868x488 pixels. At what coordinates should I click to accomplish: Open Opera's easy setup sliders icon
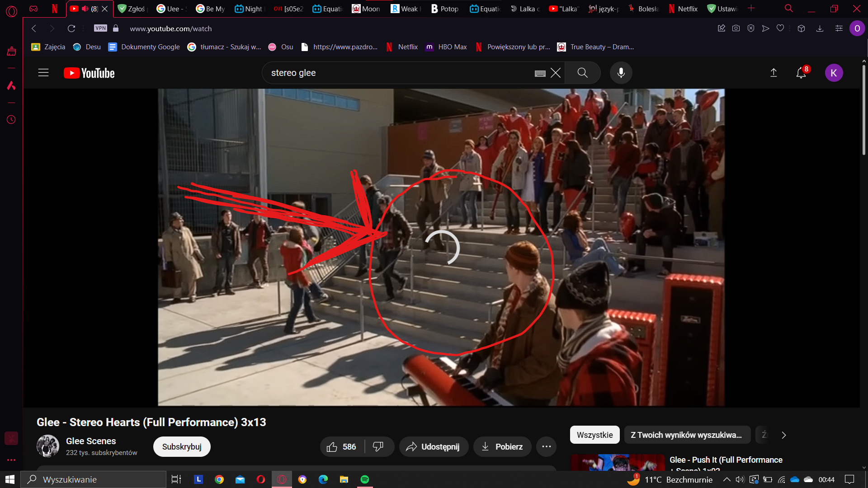(839, 28)
